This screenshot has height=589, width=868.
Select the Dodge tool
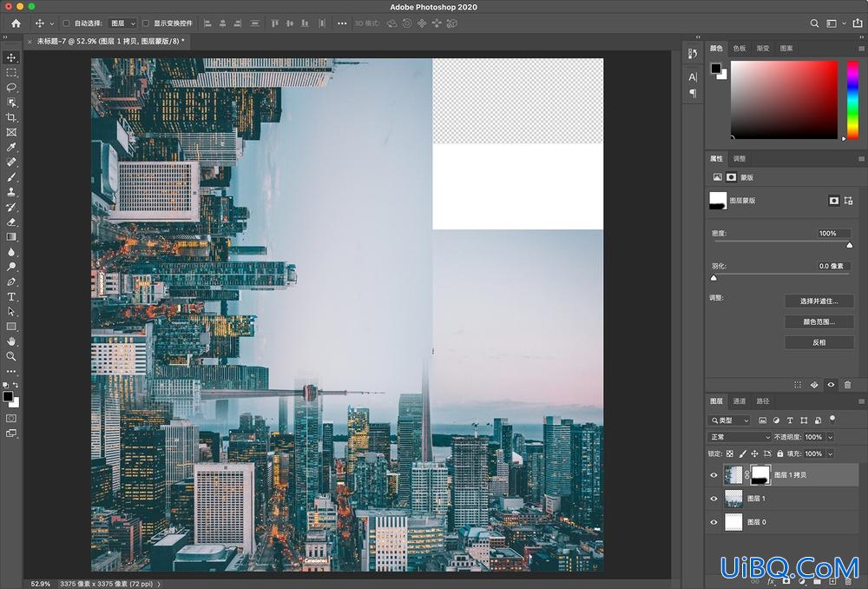click(x=11, y=267)
